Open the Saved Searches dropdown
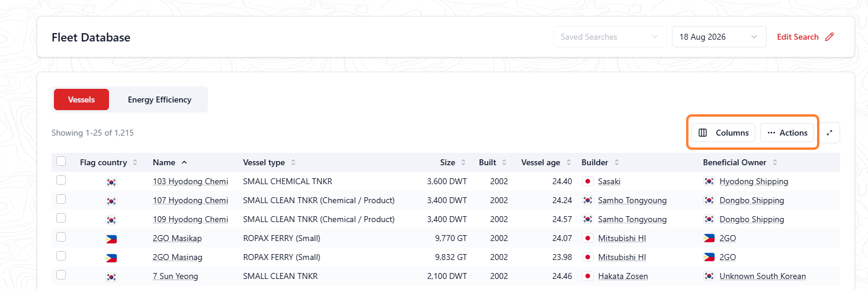Viewport: 868px width, 289px height. coord(610,37)
